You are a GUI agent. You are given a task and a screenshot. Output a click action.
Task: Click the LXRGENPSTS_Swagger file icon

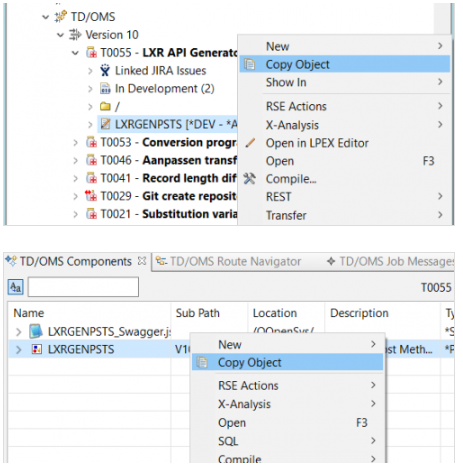36,331
